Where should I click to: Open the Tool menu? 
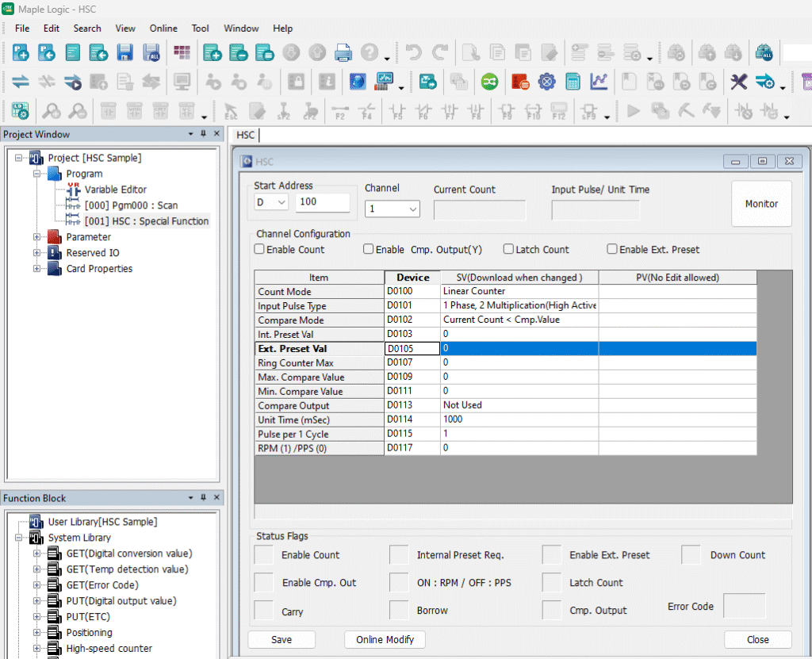[200, 29]
